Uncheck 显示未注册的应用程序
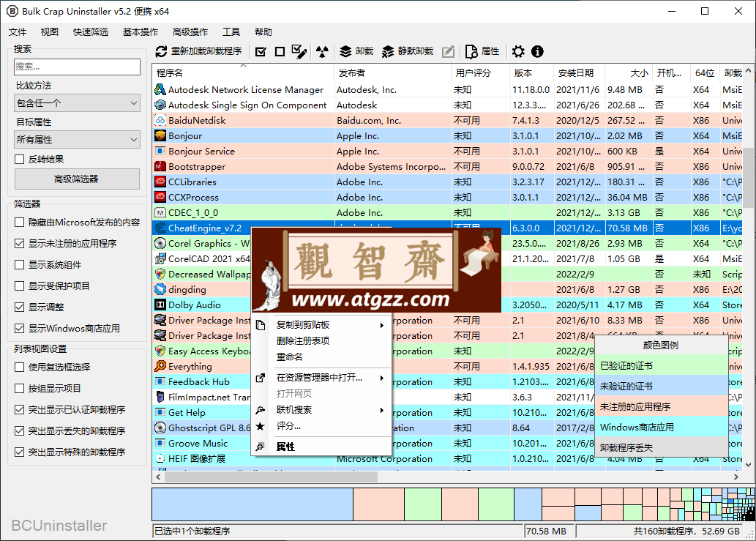 [x=20, y=244]
